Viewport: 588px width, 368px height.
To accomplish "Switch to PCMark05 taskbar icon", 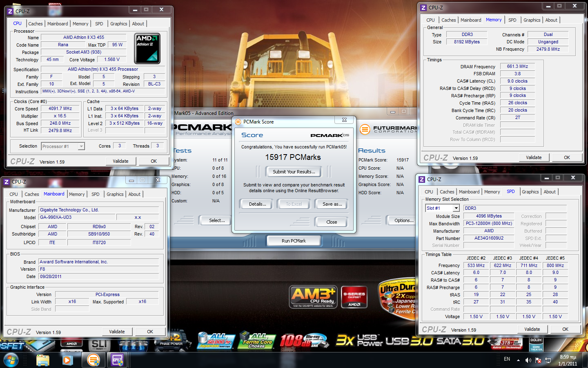I will click(x=94, y=360).
